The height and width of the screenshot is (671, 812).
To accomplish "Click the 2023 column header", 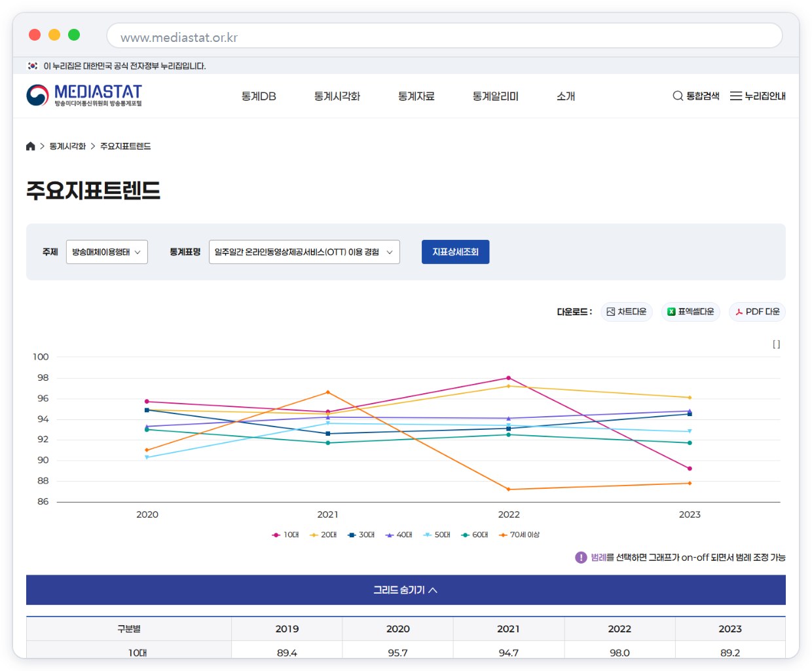I will 730,629.
